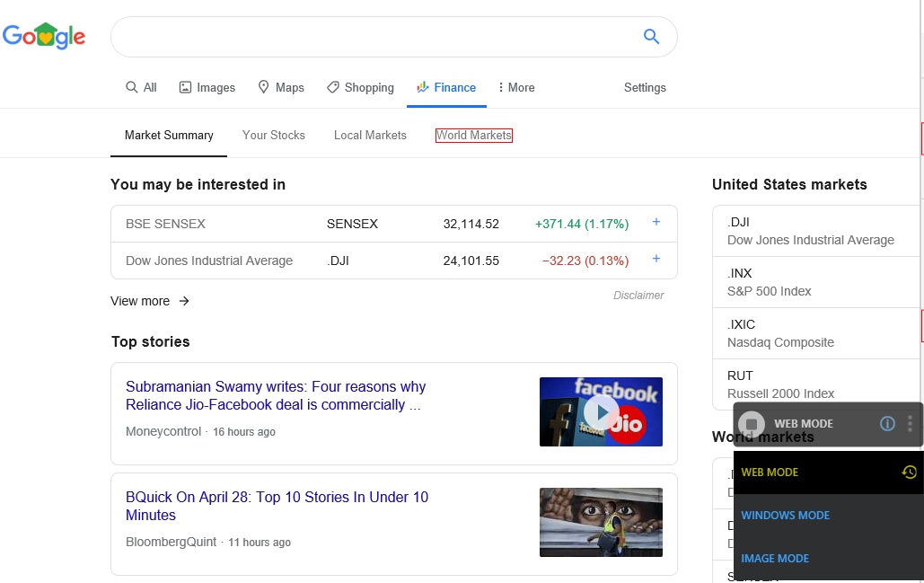Open the Disclaimer link
The image size is (924, 583).
pyautogui.click(x=638, y=296)
